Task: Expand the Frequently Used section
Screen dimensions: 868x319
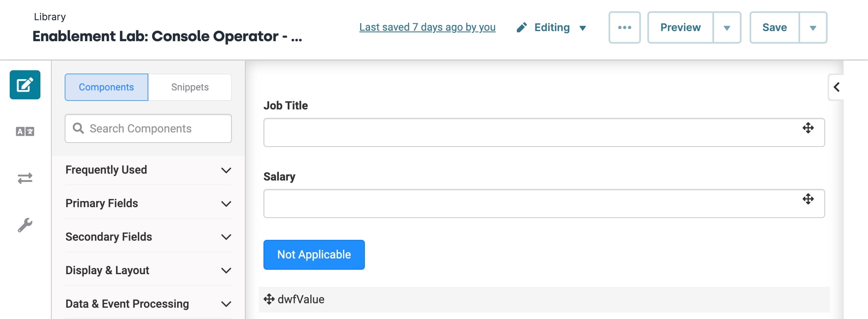Action: coord(148,170)
